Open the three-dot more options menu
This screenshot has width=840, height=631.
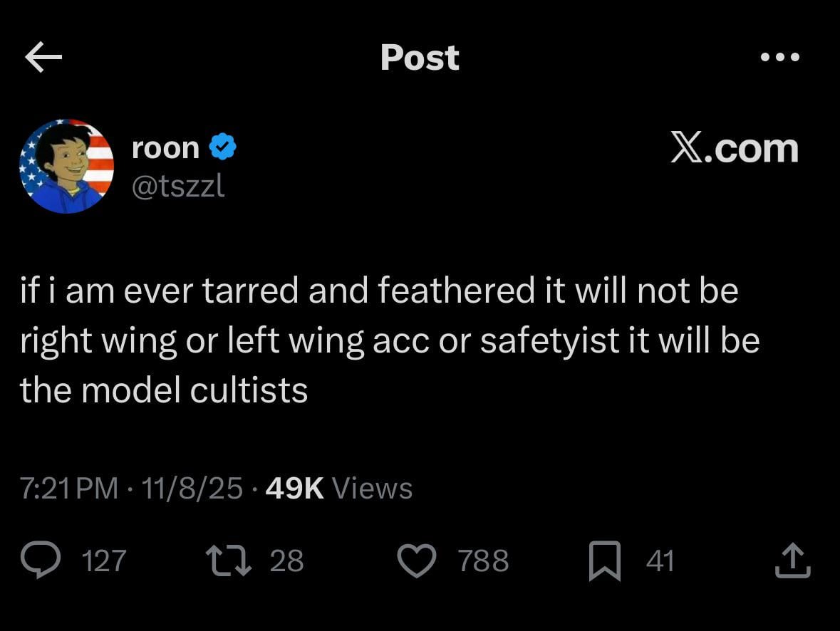(780, 57)
